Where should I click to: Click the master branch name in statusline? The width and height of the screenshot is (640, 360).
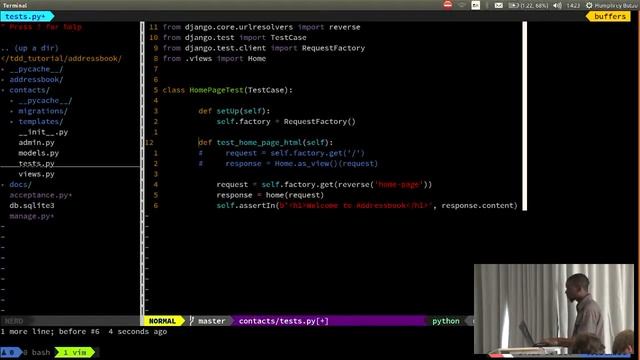(x=211, y=321)
